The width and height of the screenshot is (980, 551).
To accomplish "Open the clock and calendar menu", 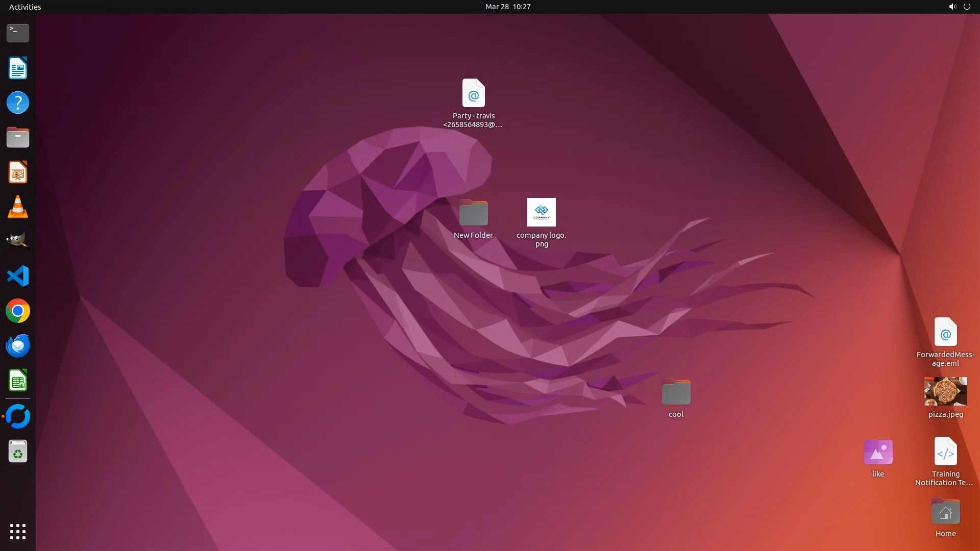I will 507,7.
